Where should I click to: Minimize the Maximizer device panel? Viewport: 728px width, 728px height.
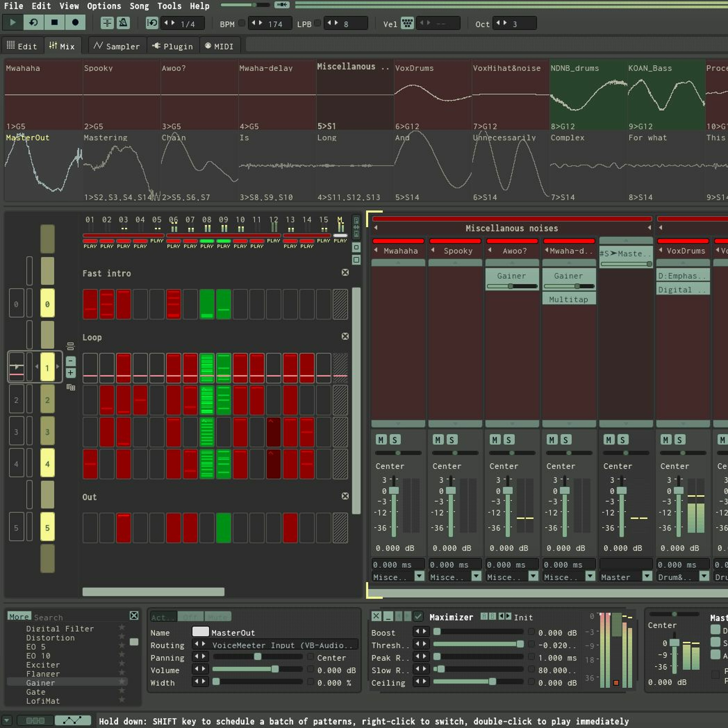point(388,616)
